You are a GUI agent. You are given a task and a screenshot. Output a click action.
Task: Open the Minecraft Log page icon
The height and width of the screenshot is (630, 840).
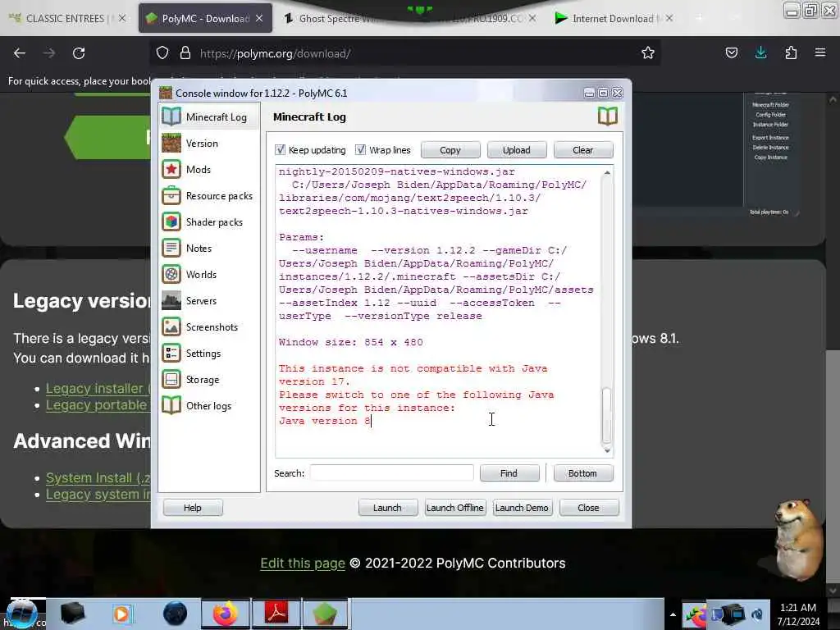click(171, 116)
